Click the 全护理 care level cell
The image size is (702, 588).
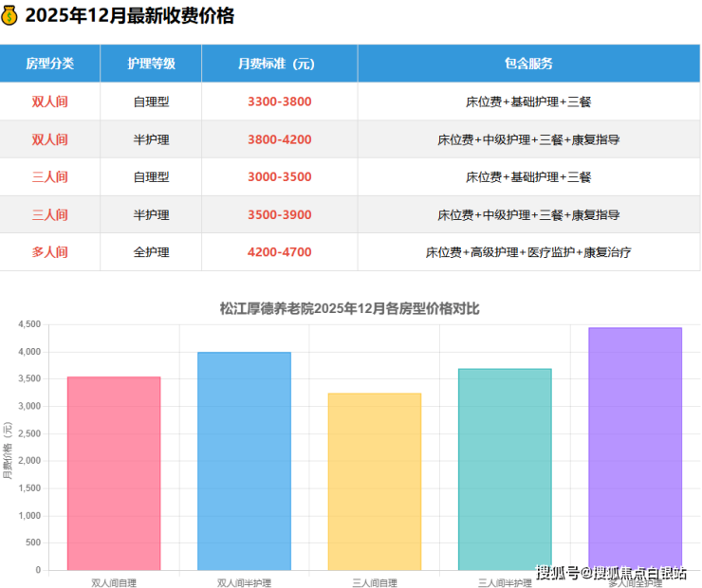[151, 252]
